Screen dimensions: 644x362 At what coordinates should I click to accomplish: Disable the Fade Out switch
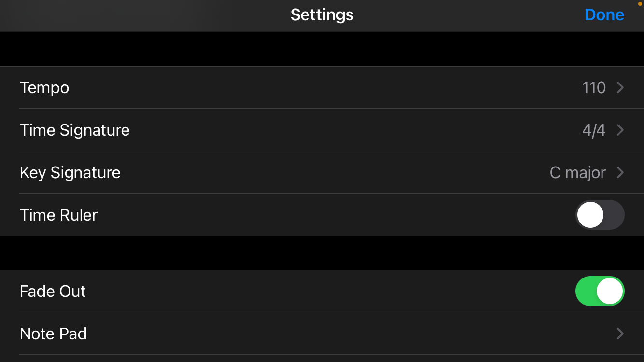(600, 291)
